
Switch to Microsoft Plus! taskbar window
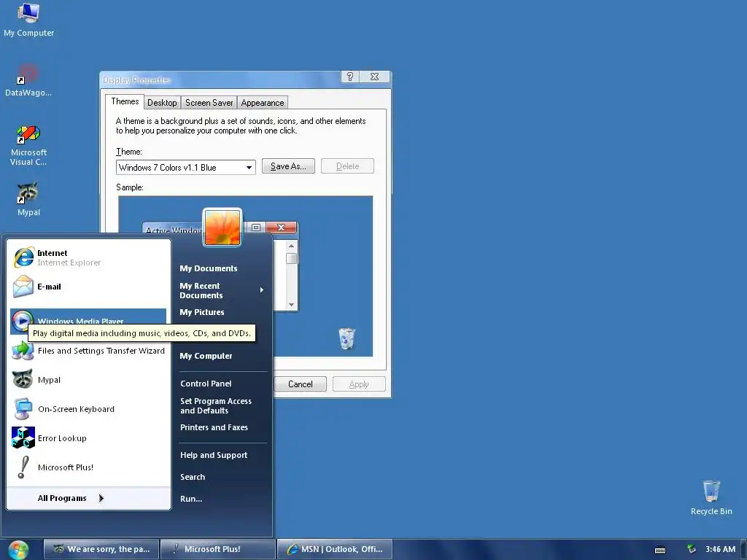[218, 550]
